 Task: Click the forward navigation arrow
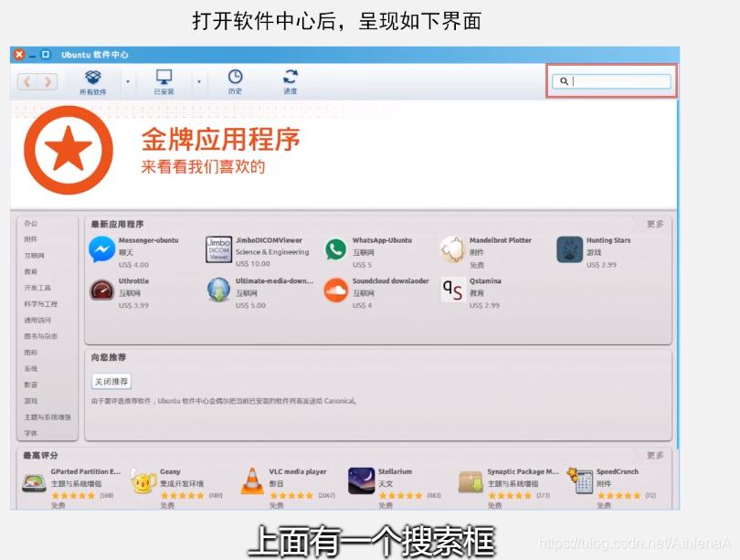pyautogui.click(x=48, y=81)
